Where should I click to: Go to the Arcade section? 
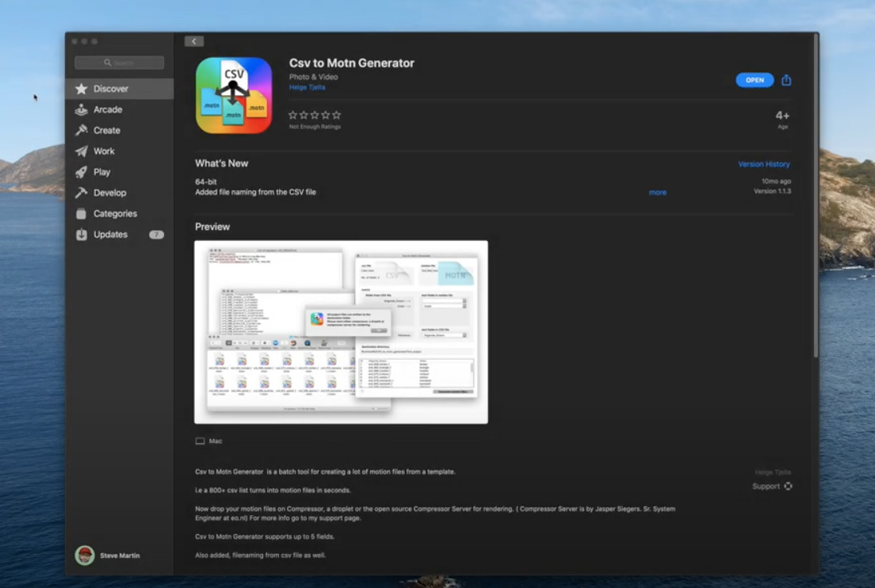(x=120, y=109)
